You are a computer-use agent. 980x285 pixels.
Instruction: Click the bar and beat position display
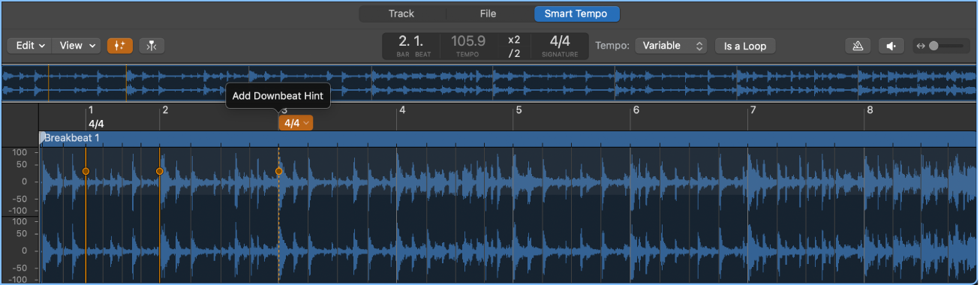pyautogui.click(x=411, y=45)
